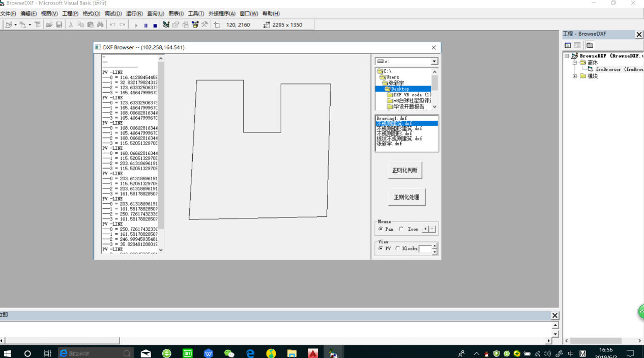Open the 文件(F) menu
Viewport: 644px width, 358px height.
point(8,14)
